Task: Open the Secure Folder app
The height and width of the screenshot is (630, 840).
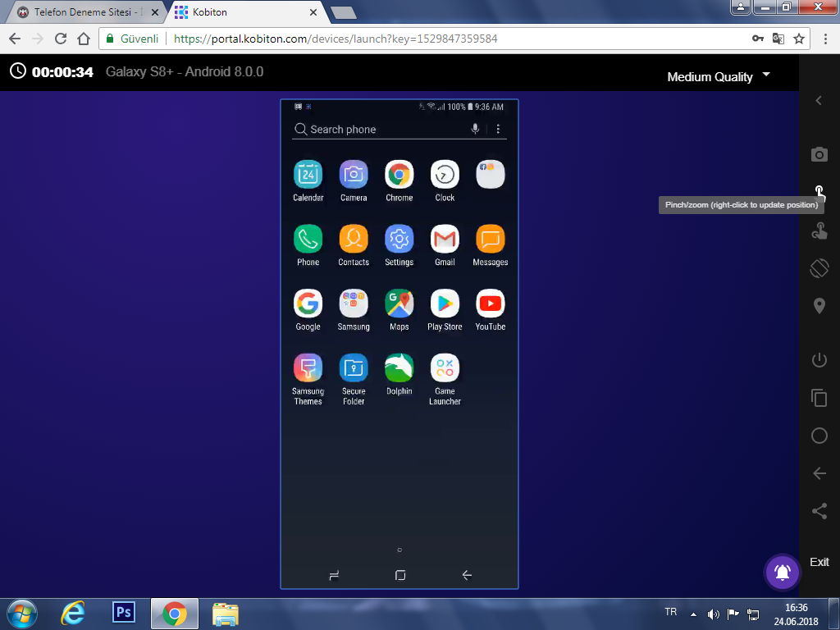Action: tap(354, 368)
